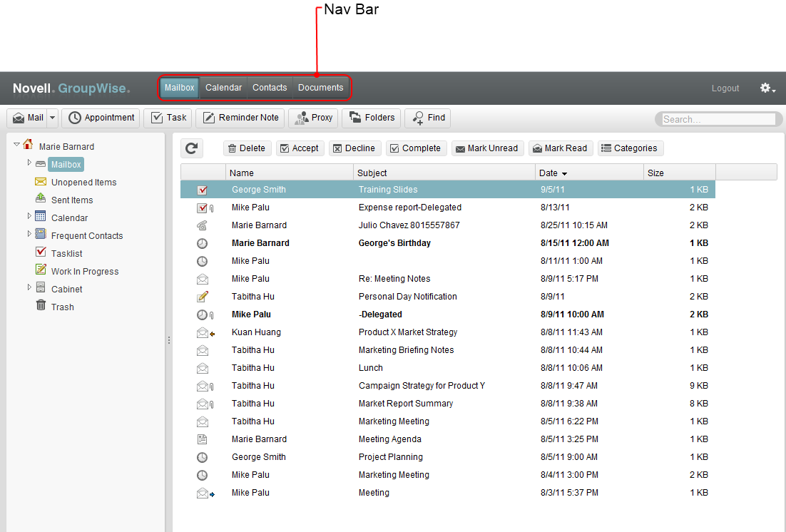
Task: Open the Unopened Items folder
Action: tap(83, 183)
